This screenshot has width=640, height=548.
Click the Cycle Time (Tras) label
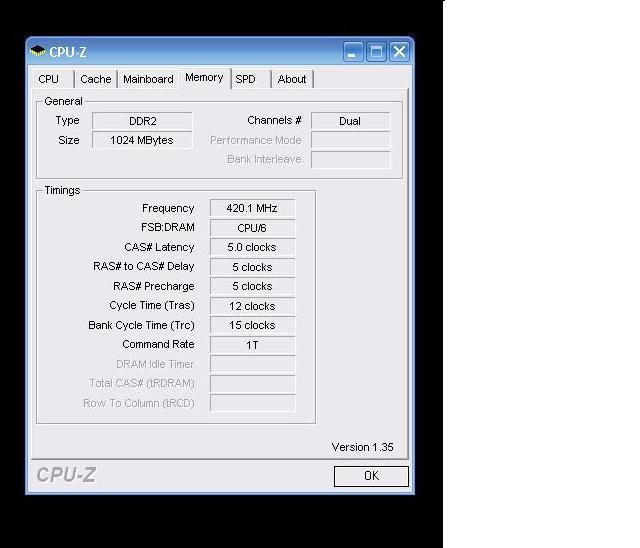(152, 306)
